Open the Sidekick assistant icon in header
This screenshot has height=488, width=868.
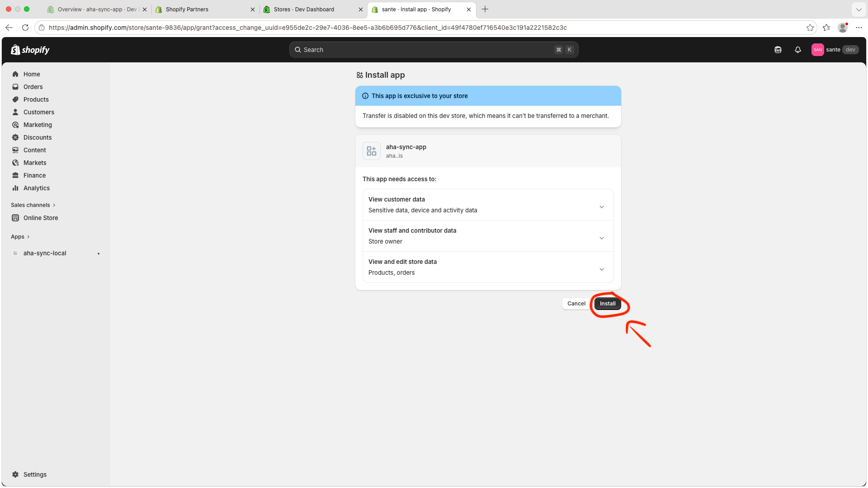(x=778, y=50)
